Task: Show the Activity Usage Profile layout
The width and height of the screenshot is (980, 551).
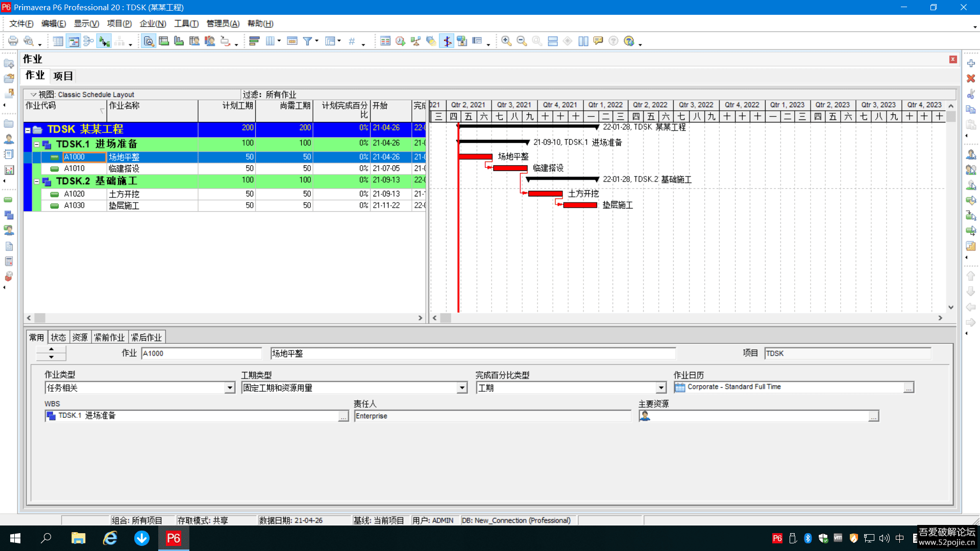Action: tap(179, 41)
